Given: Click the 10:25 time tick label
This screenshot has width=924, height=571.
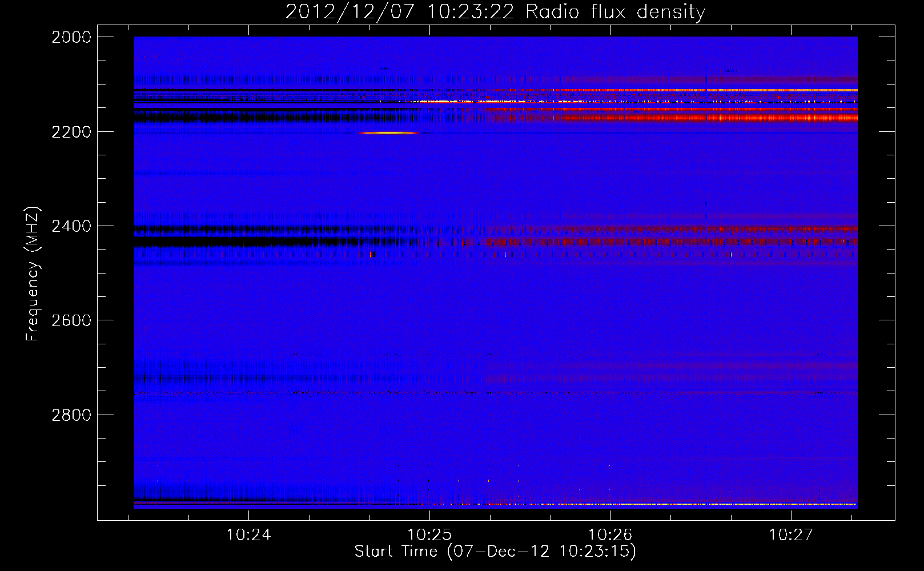Looking at the screenshot, I should 429,535.
